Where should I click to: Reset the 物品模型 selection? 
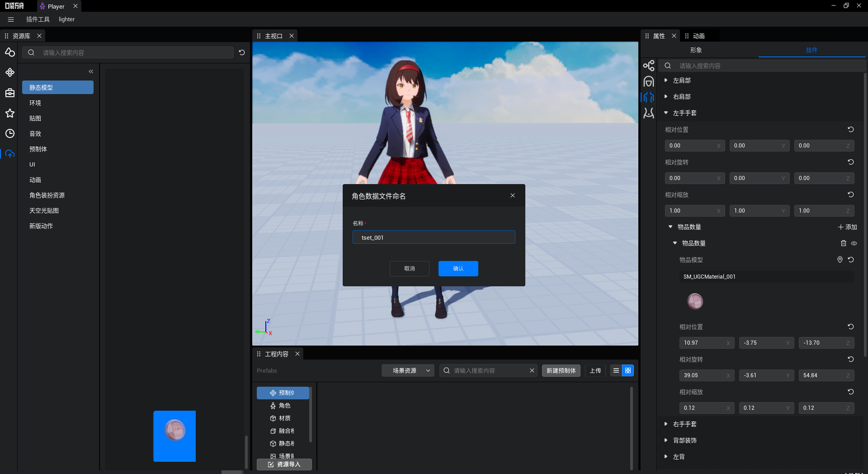851,260
